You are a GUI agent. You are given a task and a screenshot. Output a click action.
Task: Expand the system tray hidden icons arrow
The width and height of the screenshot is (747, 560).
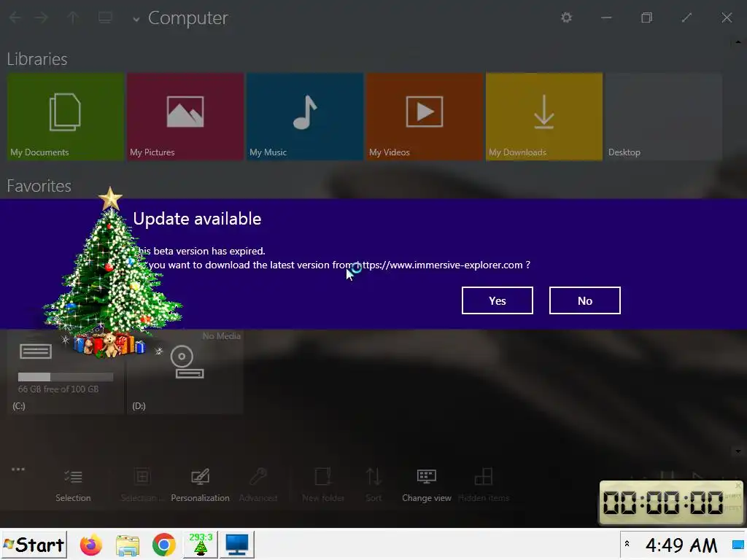[627, 544]
